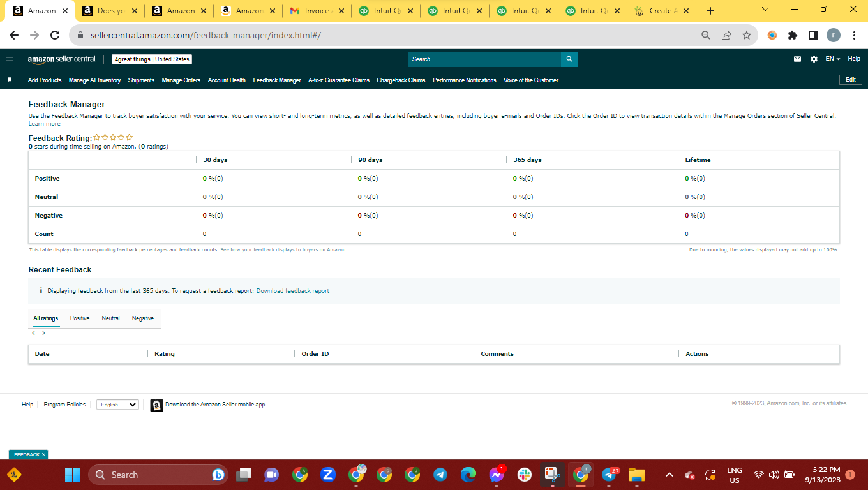Open Messenger from the taskbar
The image size is (868, 490).
pyautogui.click(x=497, y=475)
